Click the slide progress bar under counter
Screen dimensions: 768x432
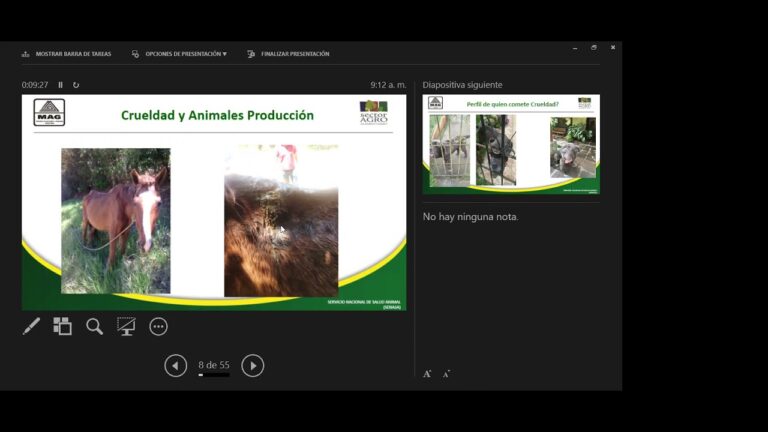(x=214, y=375)
